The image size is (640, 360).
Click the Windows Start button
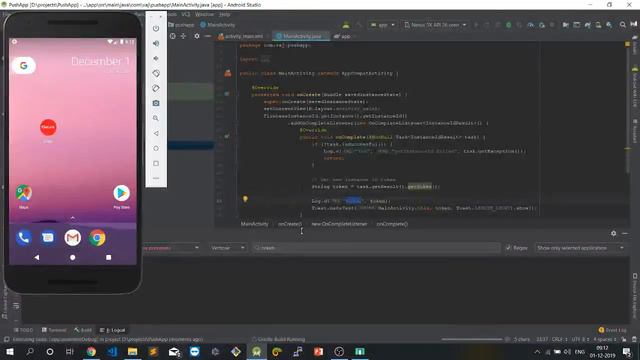coord(9,351)
